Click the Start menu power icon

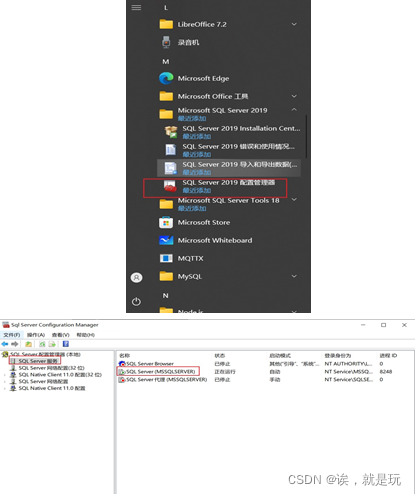click(136, 302)
